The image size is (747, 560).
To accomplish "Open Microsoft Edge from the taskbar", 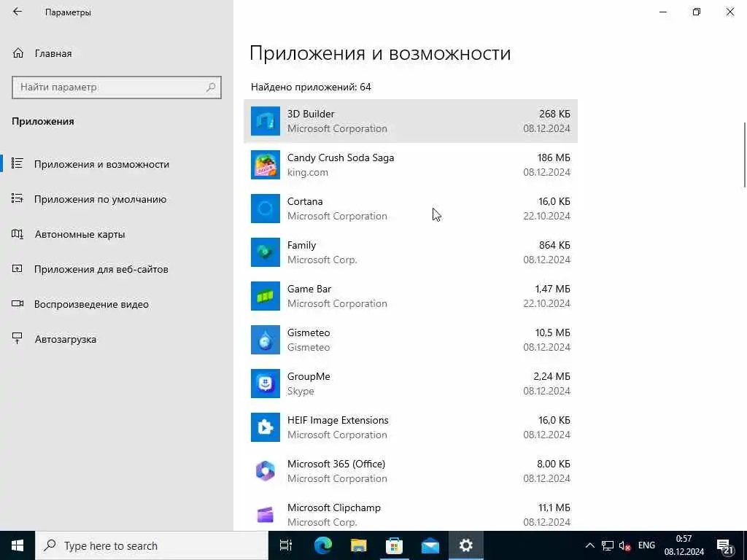I will point(323,545).
